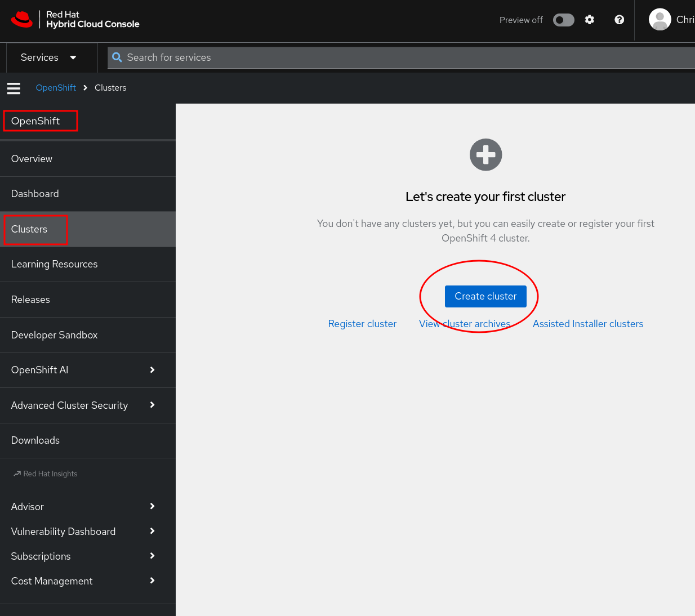Image resolution: width=695 pixels, height=616 pixels.
Task: Expand the Cost Management chevron
Action: point(152,581)
